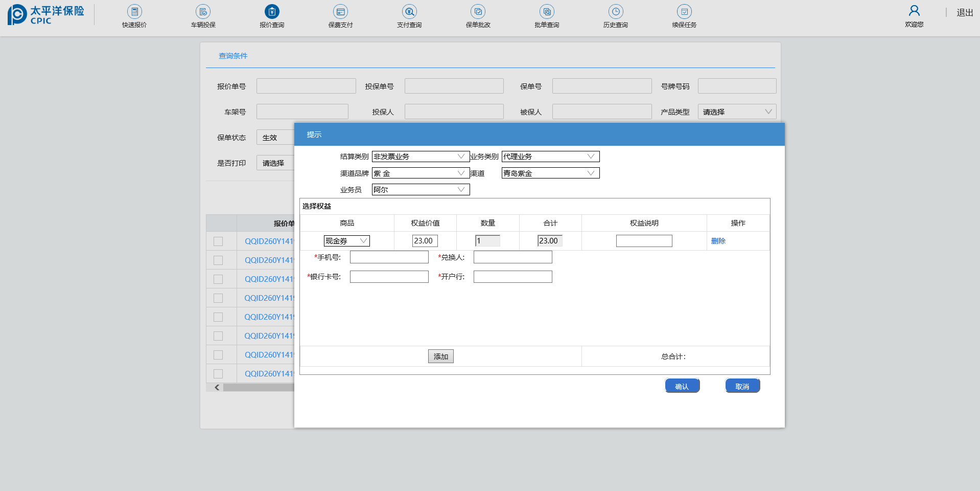The height and width of the screenshot is (491, 980).
Task: Open the 快速报价 quick quote icon
Action: pyautogui.click(x=134, y=12)
